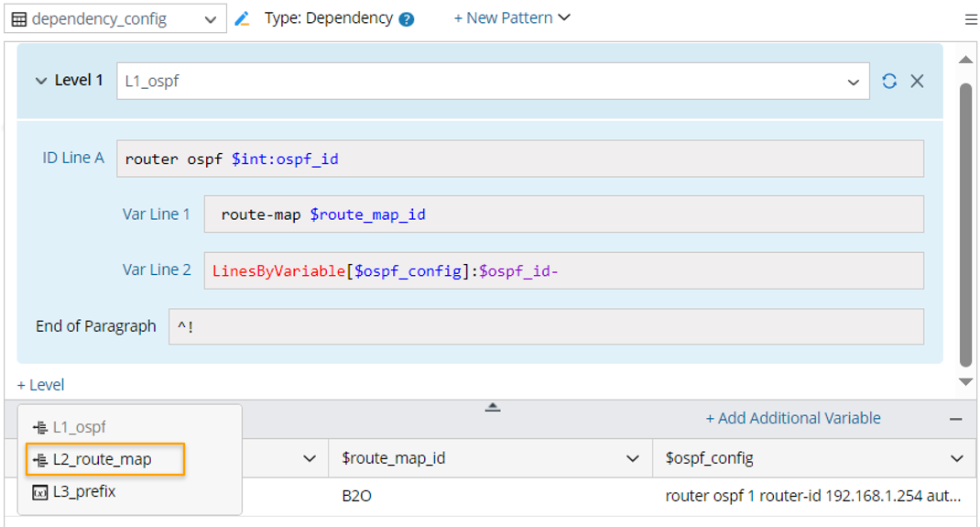980x527 pixels.
Task: Open the hamburger menu at top right
Action: pyautogui.click(x=971, y=19)
